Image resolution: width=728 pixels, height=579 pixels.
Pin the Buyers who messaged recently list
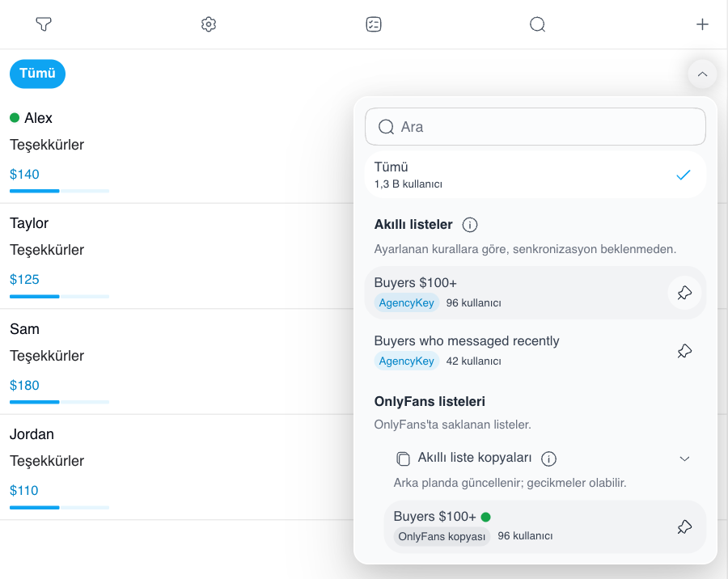point(684,351)
